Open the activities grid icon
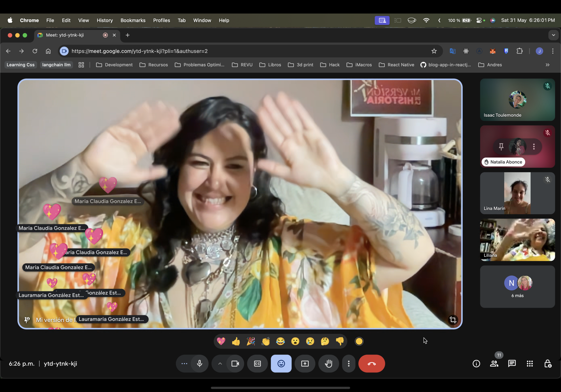The image size is (561, 392). coord(529,363)
